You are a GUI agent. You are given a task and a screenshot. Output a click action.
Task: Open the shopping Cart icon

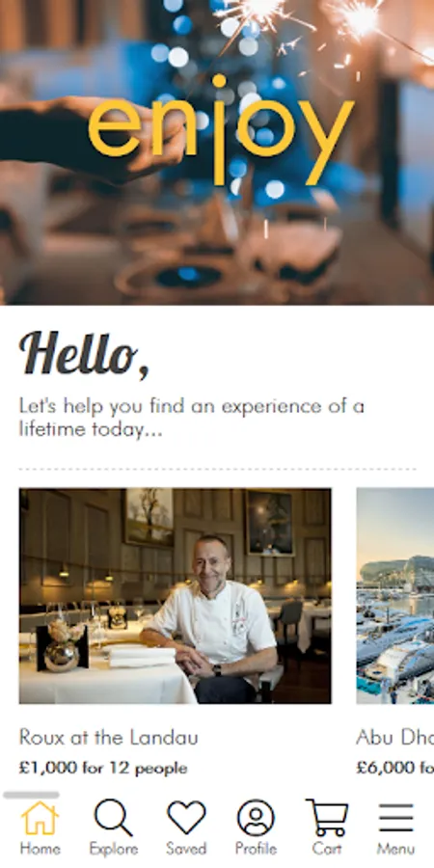pos(327,818)
